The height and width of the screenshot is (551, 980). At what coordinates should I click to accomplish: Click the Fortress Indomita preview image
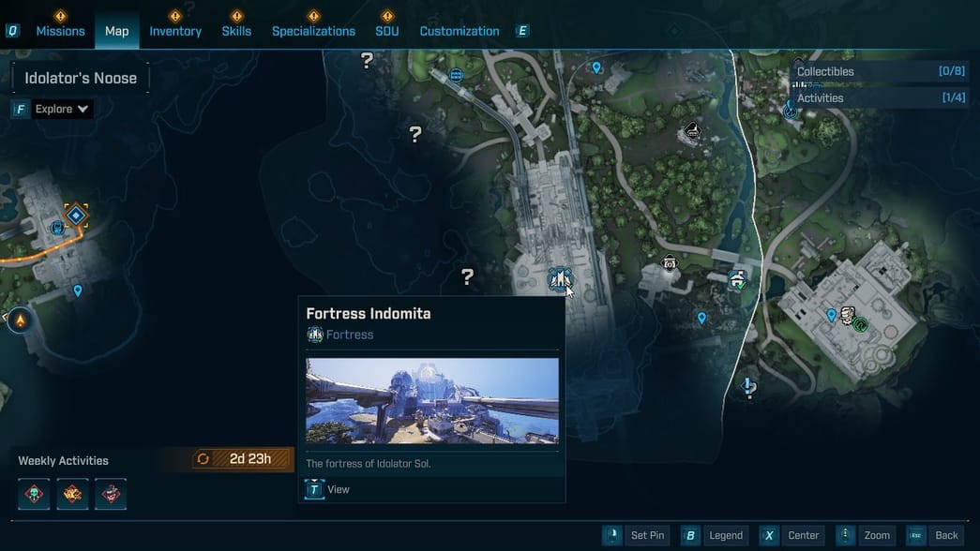[432, 400]
